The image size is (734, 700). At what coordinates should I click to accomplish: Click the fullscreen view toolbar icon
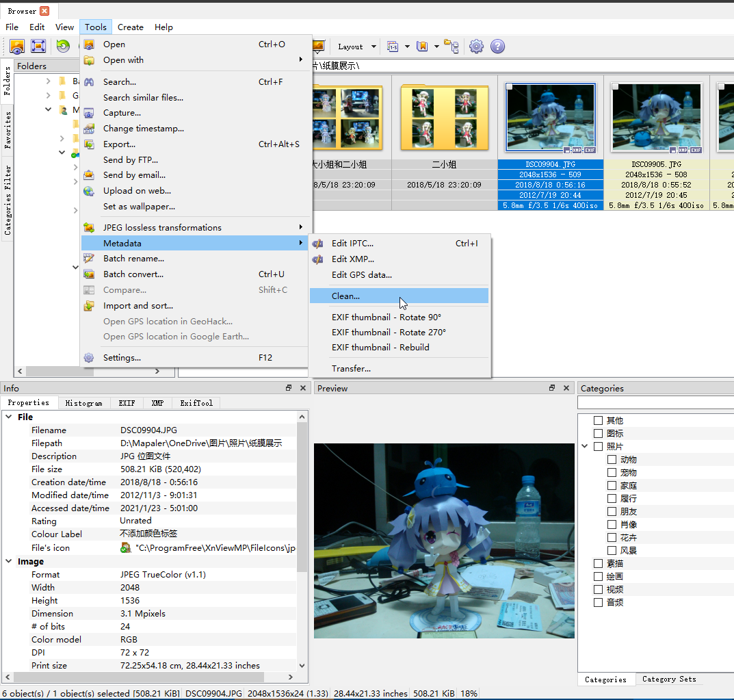click(38, 47)
